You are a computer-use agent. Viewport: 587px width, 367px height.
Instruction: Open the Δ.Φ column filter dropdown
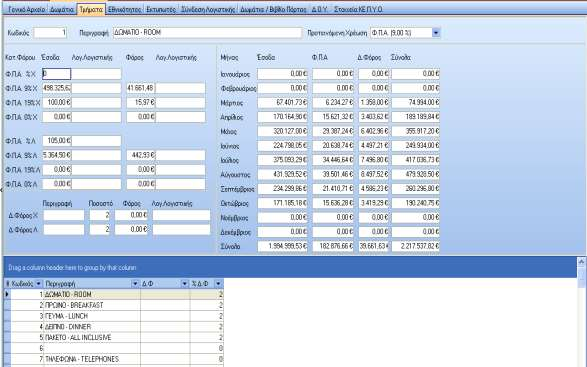184,284
